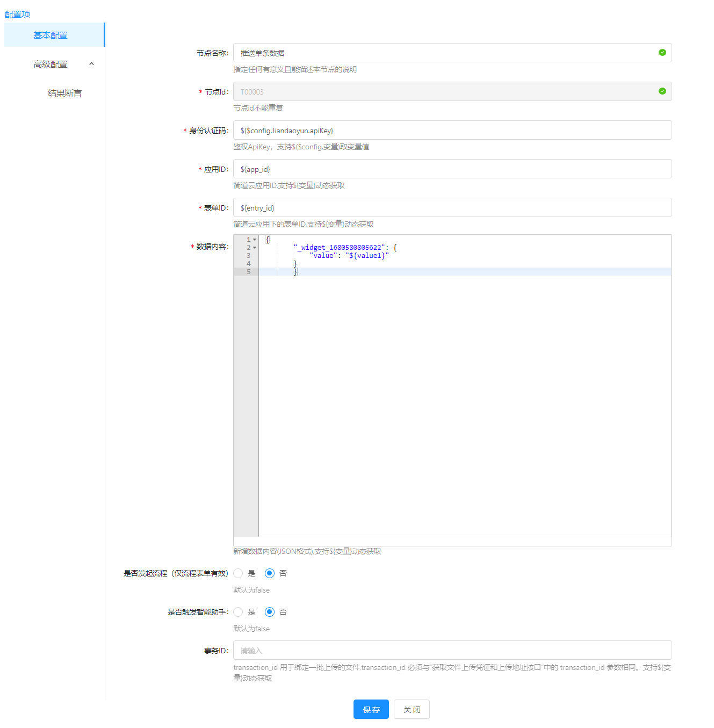Click the 配置项 heading text
This screenshot has height=728, width=714.
click(17, 15)
